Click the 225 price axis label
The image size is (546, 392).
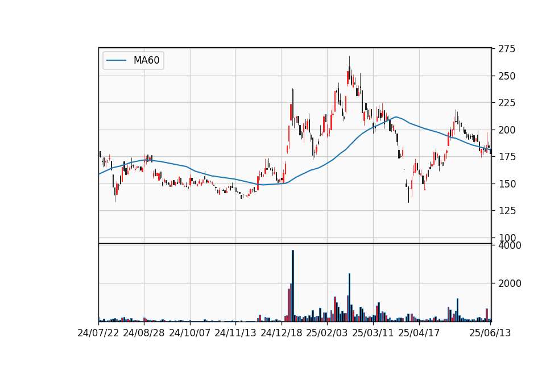point(507,103)
